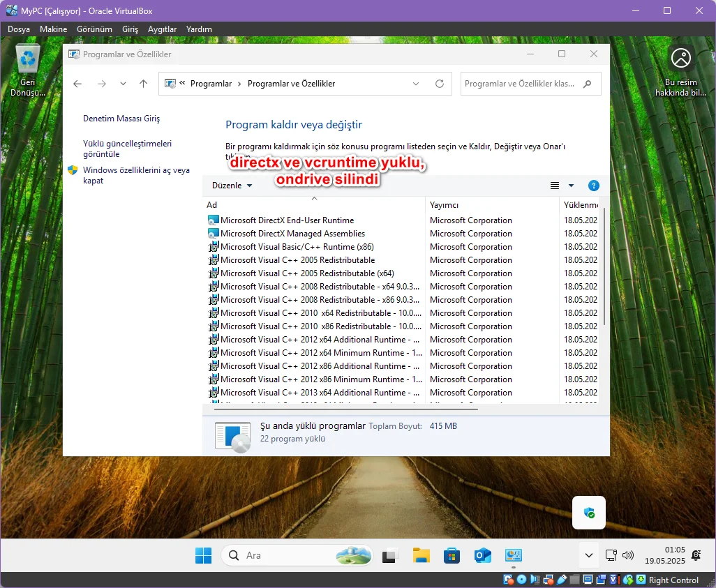Open the Makine menu
This screenshot has width=716, height=588.
[54, 29]
